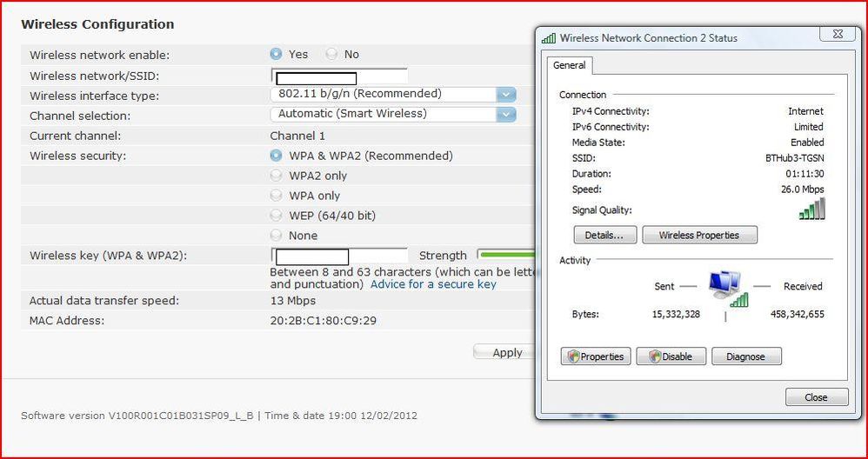
Task: Click the shield icon on the Properties button
Action: [572, 356]
